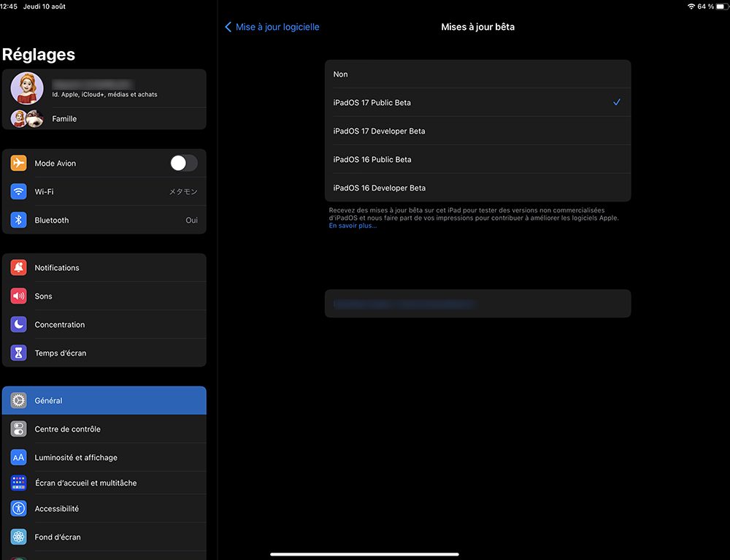Viewport: 730px width, 560px height.
Task: Tap the Apple ID profile picture
Action: [26, 88]
